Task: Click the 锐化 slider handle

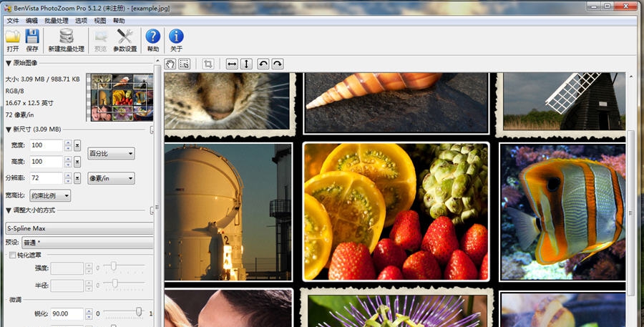Action: [139, 312]
